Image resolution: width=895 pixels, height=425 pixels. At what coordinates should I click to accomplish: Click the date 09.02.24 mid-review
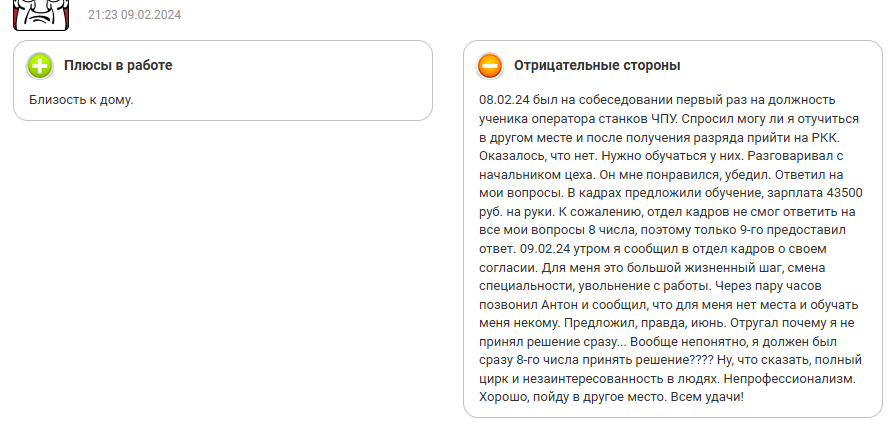(547, 249)
